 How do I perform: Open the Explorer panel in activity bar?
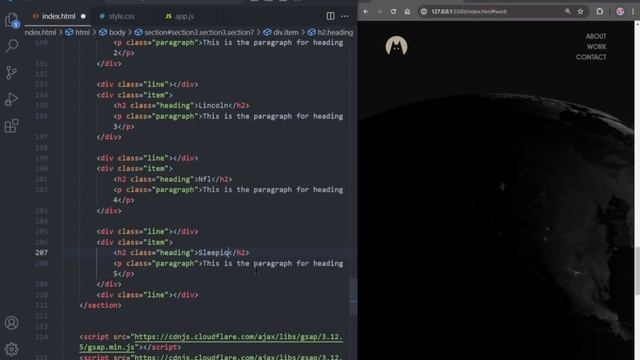(11, 20)
